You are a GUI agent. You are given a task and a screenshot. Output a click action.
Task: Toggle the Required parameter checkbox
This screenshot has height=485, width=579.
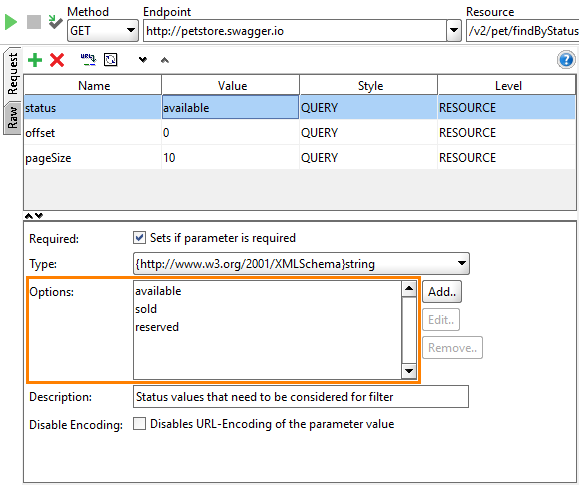click(139, 238)
